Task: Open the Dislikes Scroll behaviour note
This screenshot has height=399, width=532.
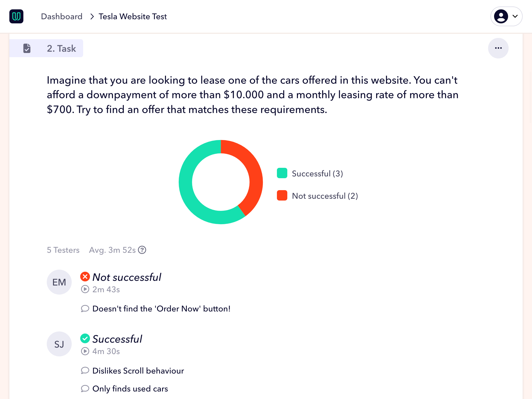Action: (138, 371)
